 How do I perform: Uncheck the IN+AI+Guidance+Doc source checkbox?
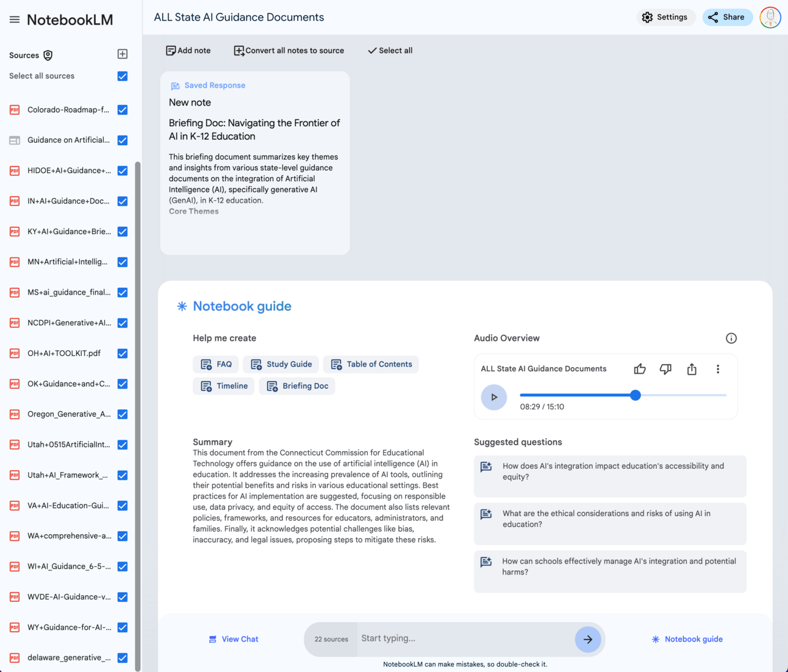(x=123, y=201)
